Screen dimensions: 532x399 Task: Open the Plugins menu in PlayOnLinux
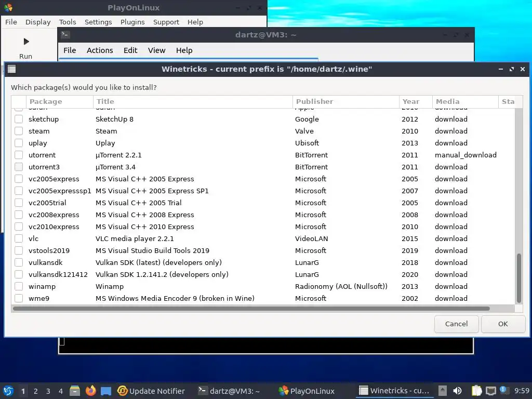pos(132,22)
